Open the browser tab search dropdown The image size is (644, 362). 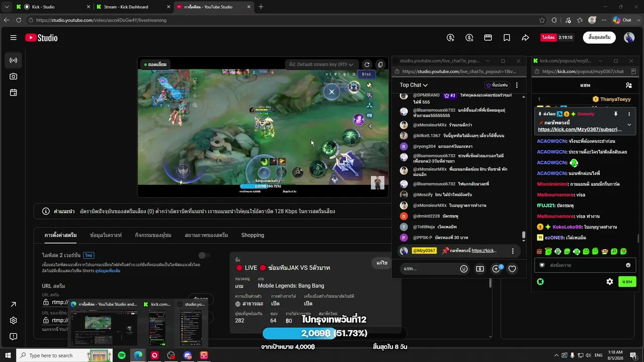[7, 7]
